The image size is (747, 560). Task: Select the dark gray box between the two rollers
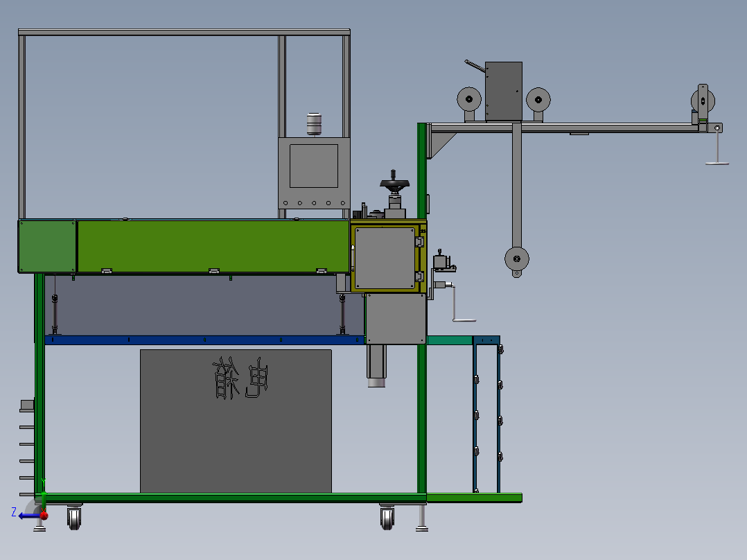click(x=504, y=91)
